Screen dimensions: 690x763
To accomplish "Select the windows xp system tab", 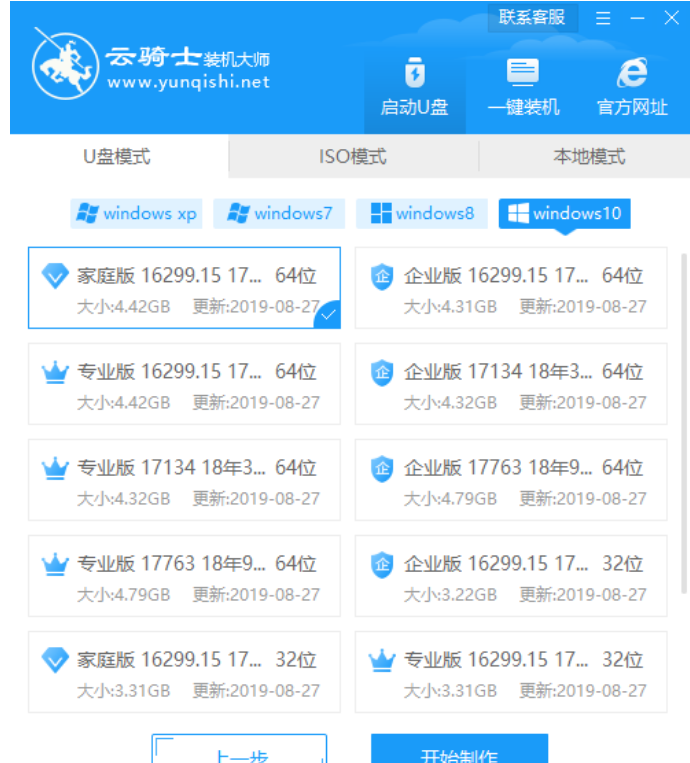I will click(x=136, y=214).
